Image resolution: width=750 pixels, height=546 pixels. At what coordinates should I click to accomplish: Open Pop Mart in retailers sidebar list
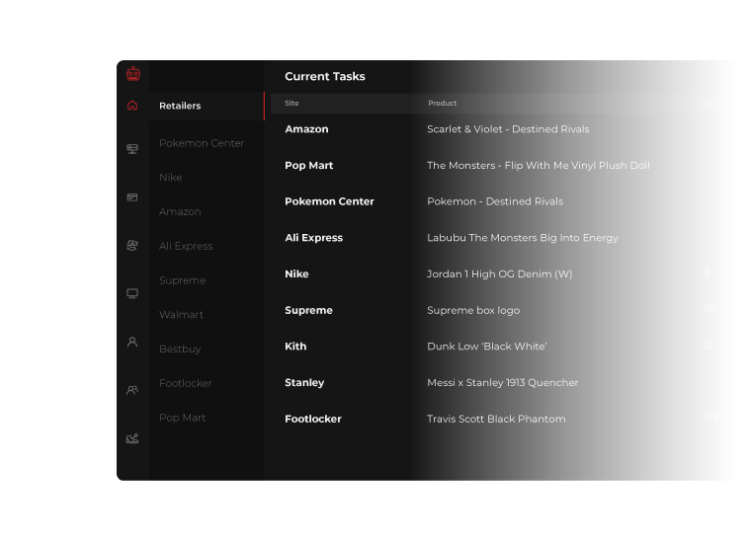pyautogui.click(x=182, y=417)
